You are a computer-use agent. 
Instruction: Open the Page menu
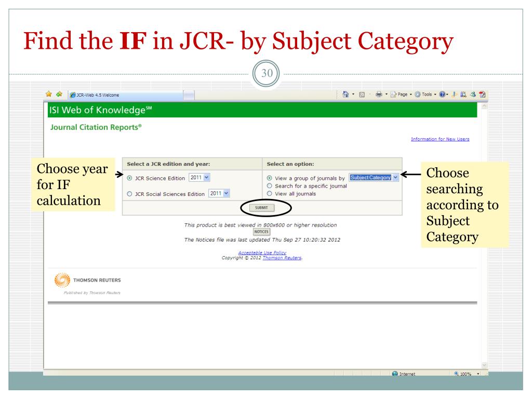(x=401, y=95)
